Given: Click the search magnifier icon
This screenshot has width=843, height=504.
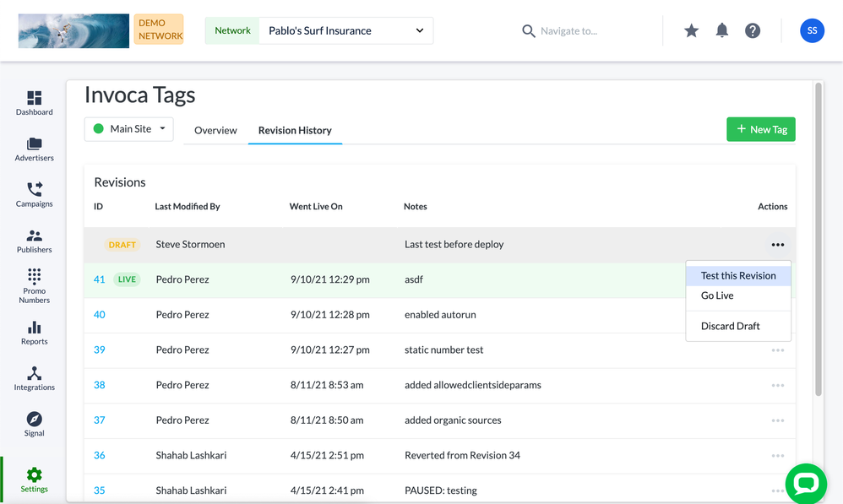Looking at the screenshot, I should click(x=529, y=31).
